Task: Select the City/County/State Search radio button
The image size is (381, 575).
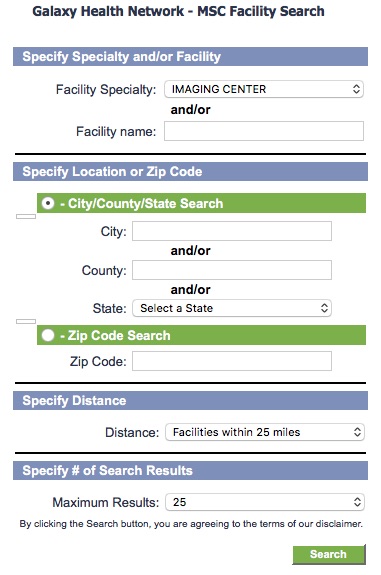Action: click(48, 203)
